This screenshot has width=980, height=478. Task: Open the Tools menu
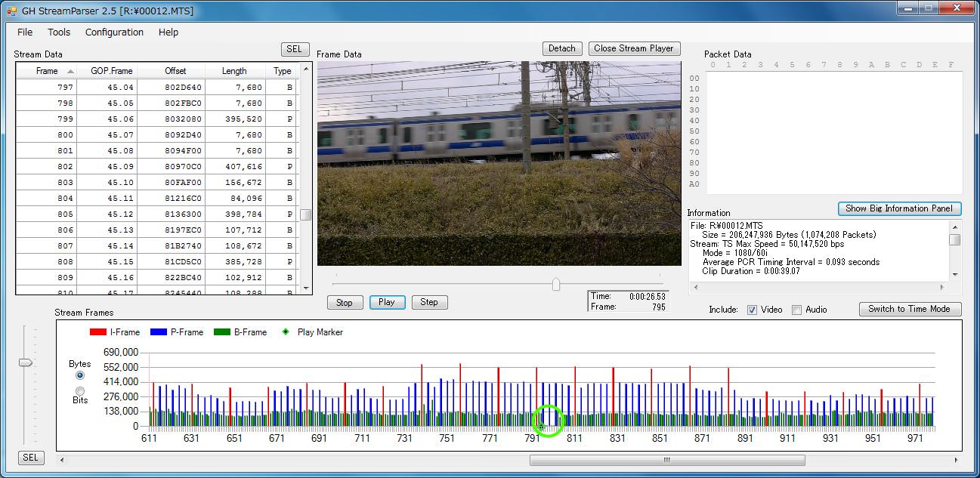[59, 32]
